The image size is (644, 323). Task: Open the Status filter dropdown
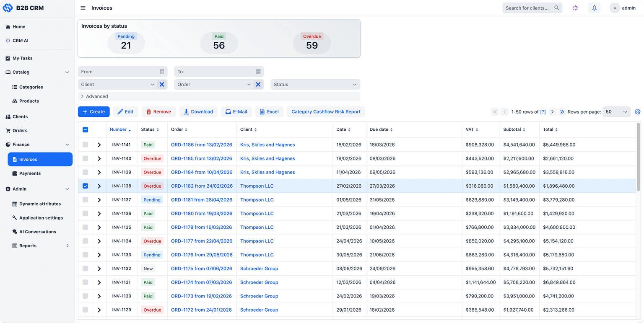point(315,84)
